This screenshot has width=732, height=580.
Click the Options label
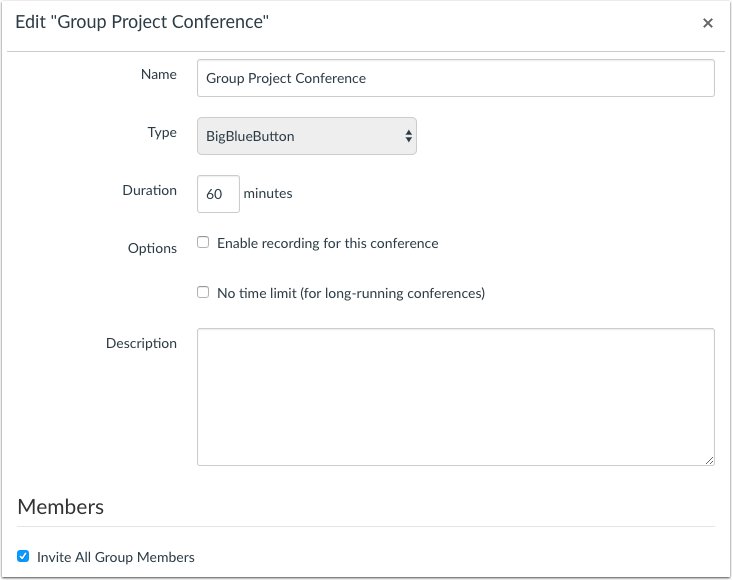(x=152, y=248)
